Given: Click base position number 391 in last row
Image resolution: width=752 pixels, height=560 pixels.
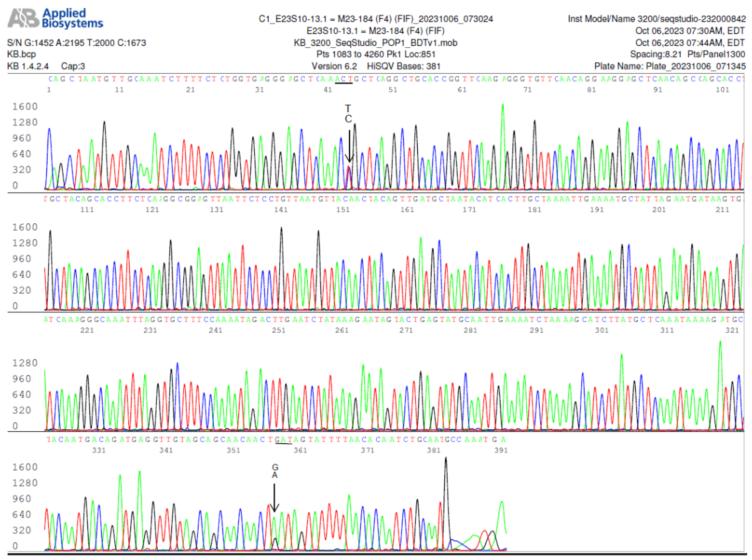Looking at the screenshot, I should pyautogui.click(x=501, y=451).
